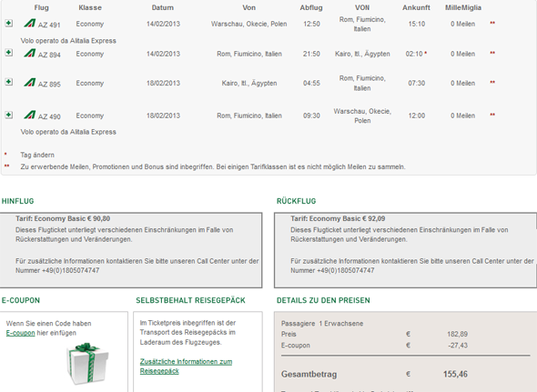Open the E-coupon link
537x392 pixels.
[21, 333]
